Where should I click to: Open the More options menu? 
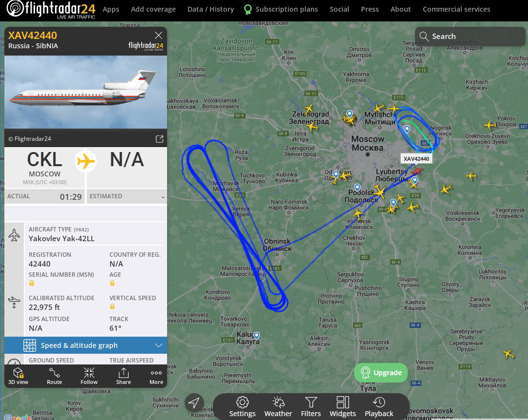(x=156, y=376)
